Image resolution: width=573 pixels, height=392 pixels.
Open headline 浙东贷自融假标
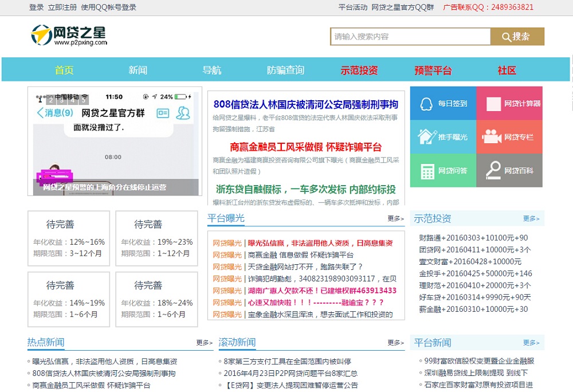[306, 189]
